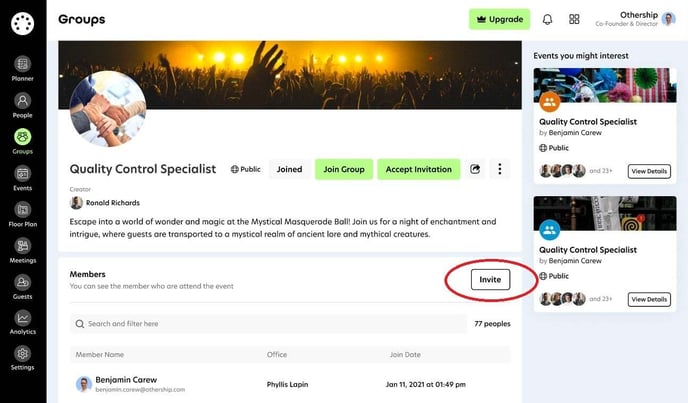Accept the group invitation
Image resolution: width=688 pixels, height=403 pixels.
[419, 169]
